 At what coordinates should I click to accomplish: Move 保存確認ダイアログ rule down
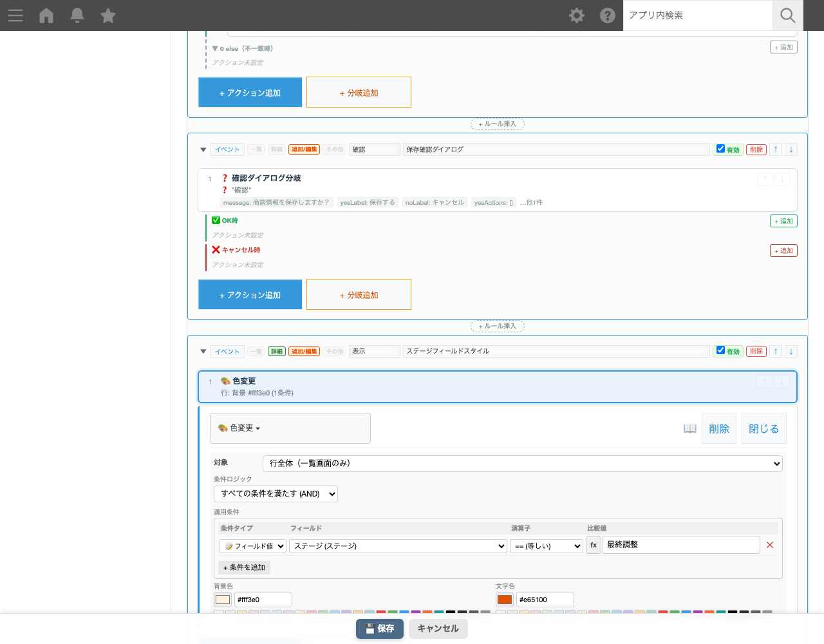click(x=791, y=149)
